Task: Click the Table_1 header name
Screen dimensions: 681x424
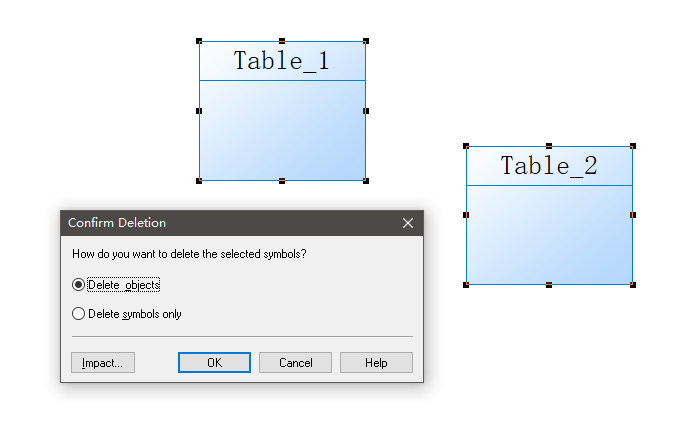Action: [282, 61]
